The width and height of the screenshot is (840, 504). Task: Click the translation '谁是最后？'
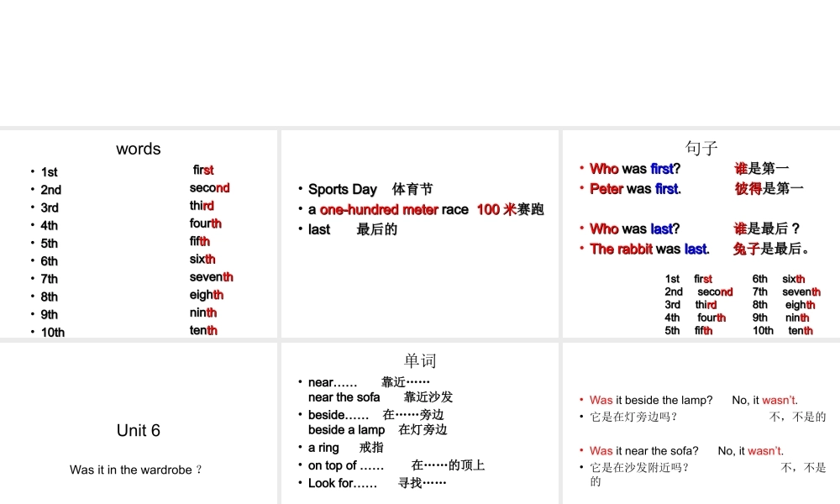[x=767, y=228]
